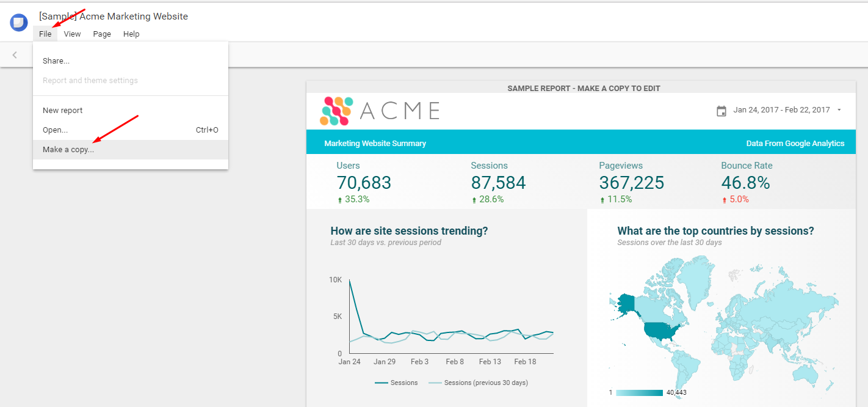Open the calendar icon beside the date range
This screenshot has width=868, height=407.
720,110
